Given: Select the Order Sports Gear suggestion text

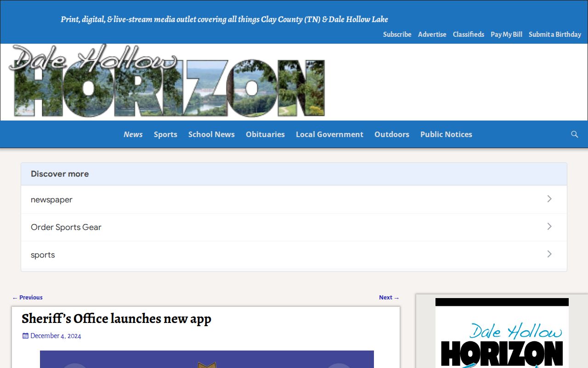Looking at the screenshot, I should 66,227.
